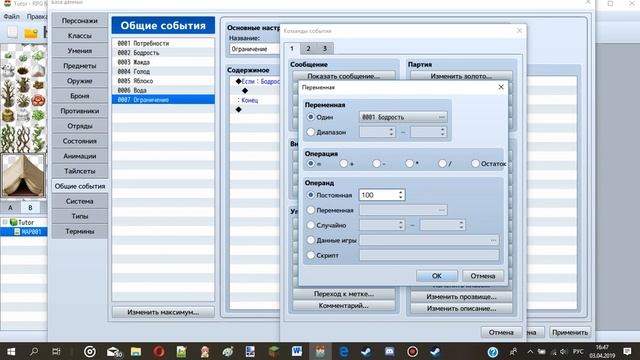Show hidden tray icons chevron
This screenshot has width=640, height=360.
pos(530,351)
